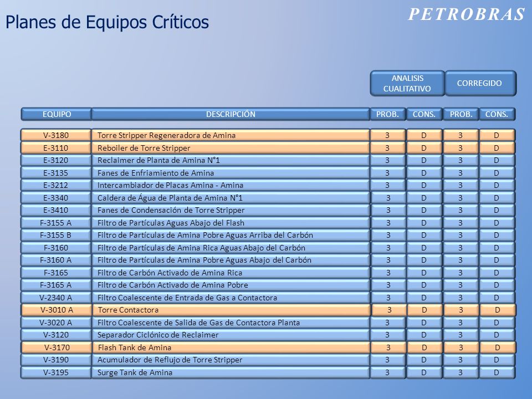Click Separador Ciclónico de Reclaimer

point(231,335)
